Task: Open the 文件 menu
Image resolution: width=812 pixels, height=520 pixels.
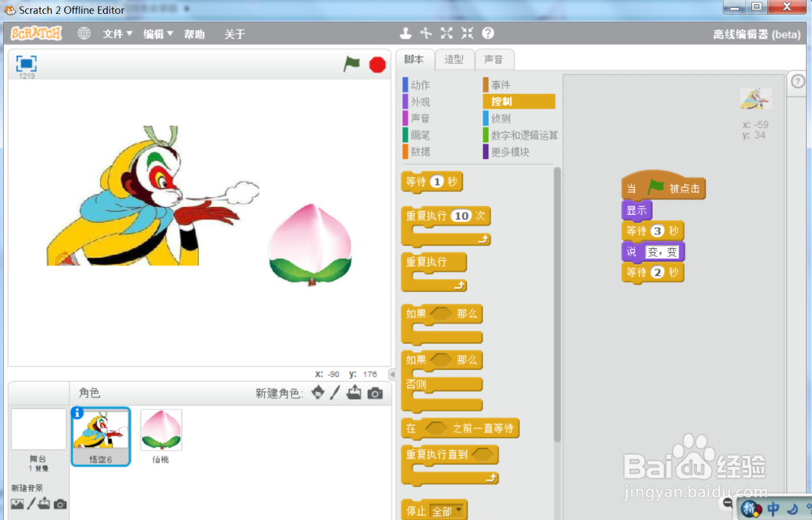Action: [x=117, y=34]
